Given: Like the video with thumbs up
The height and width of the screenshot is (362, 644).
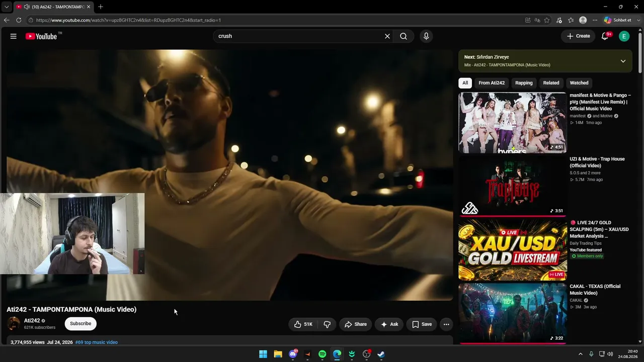Looking at the screenshot, I should [x=303, y=324].
